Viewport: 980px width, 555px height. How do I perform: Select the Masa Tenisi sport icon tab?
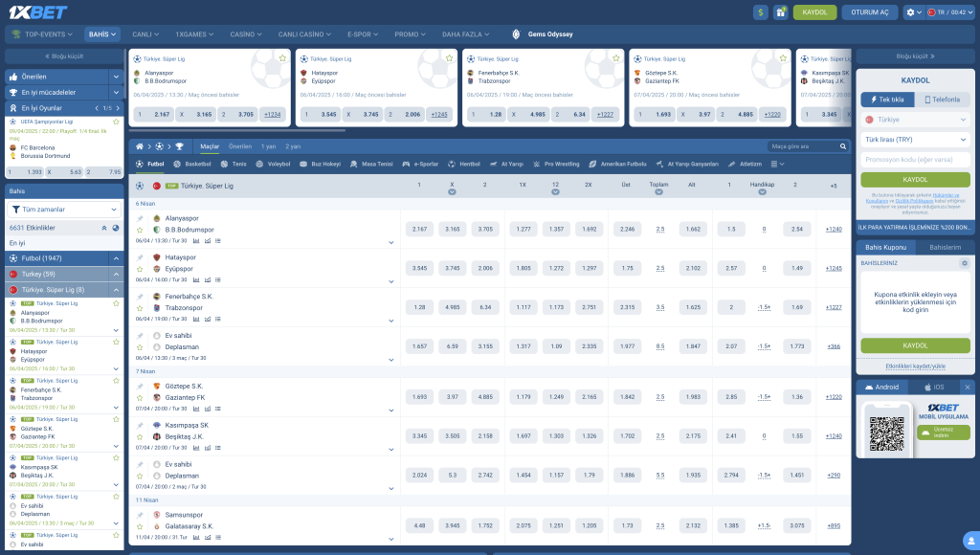(x=371, y=165)
